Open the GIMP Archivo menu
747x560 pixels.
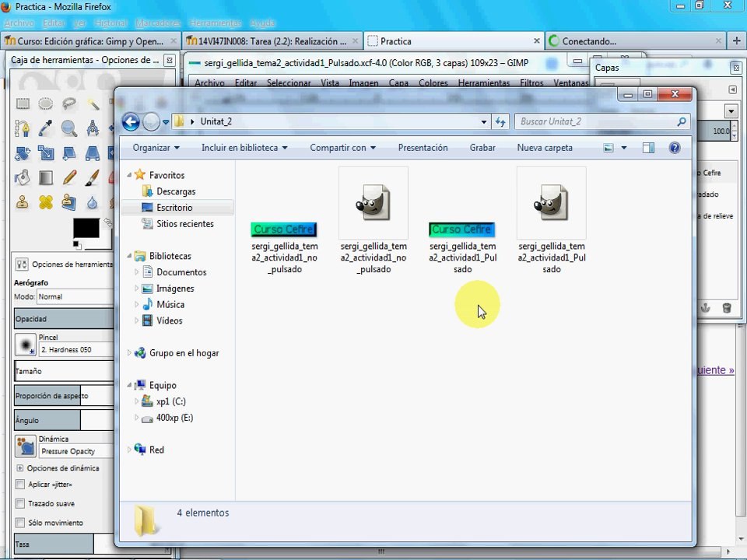(209, 83)
